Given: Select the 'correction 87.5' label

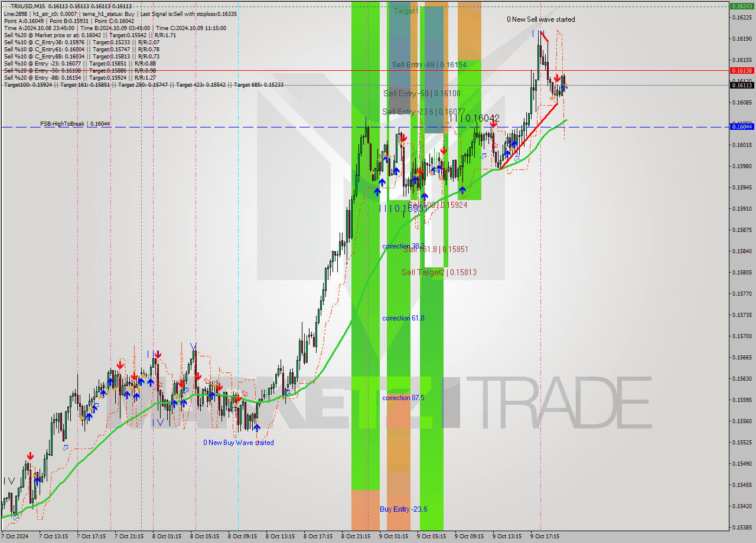Looking at the screenshot, I should 403,398.
